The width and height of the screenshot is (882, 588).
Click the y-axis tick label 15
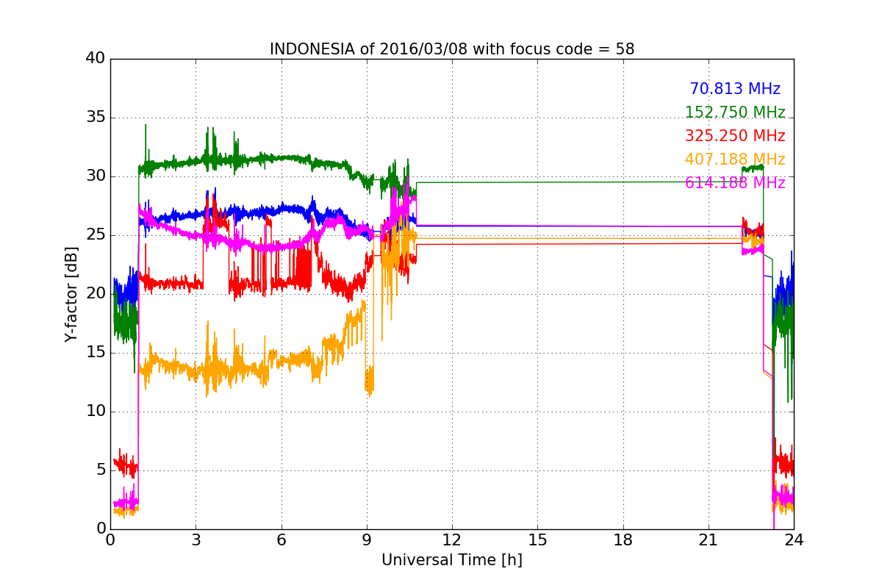point(96,353)
